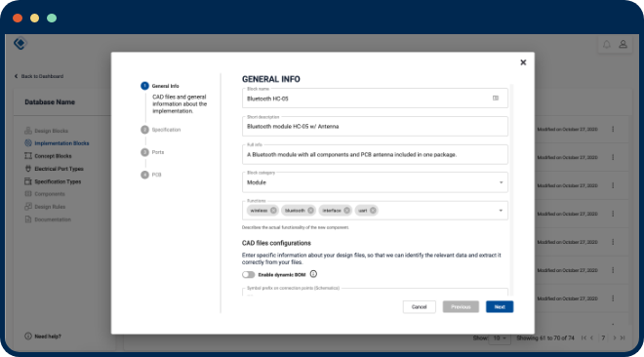Screen dimensions: 644x357
Task: Go to first page of table
Action: (584, 338)
